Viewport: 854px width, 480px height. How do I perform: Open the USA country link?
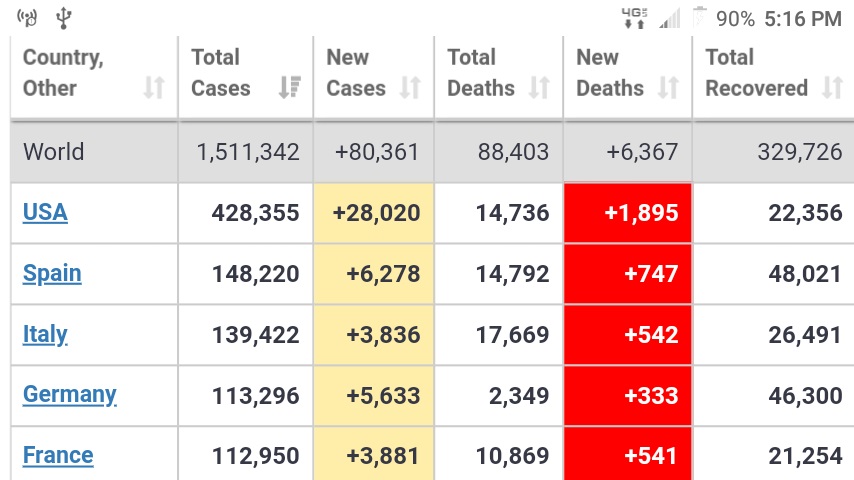coord(45,212)
